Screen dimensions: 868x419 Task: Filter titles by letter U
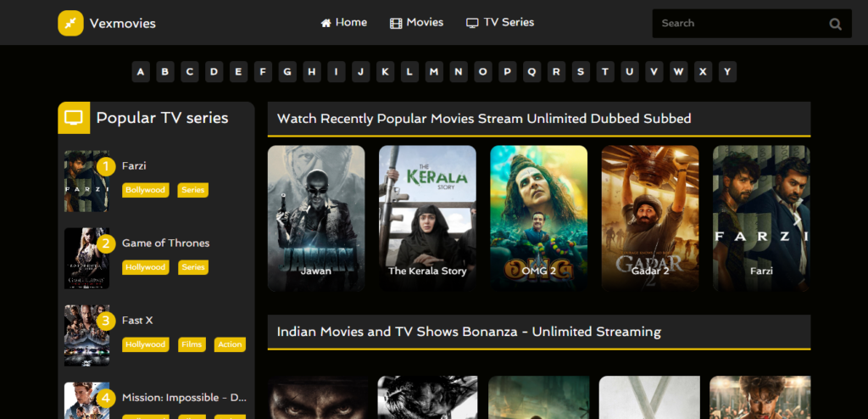coord(630,72)
